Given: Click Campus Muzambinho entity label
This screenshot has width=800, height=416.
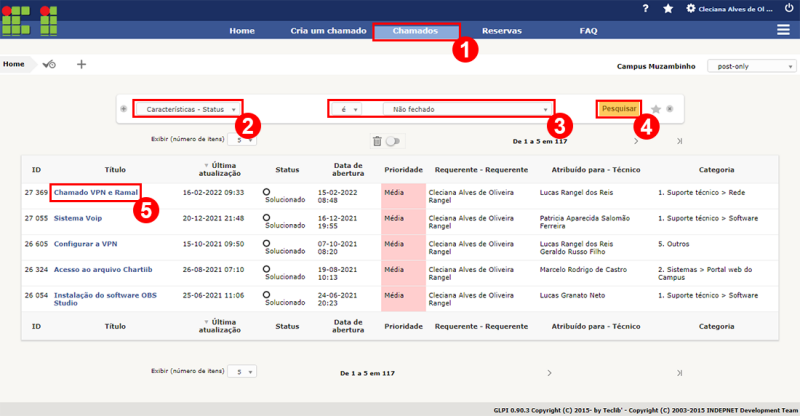Looking at the screenshot, I should point(656,66).
